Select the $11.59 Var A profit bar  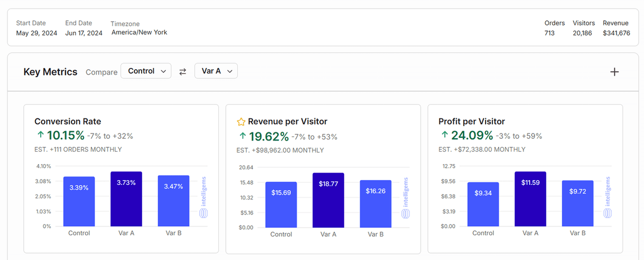530,199
